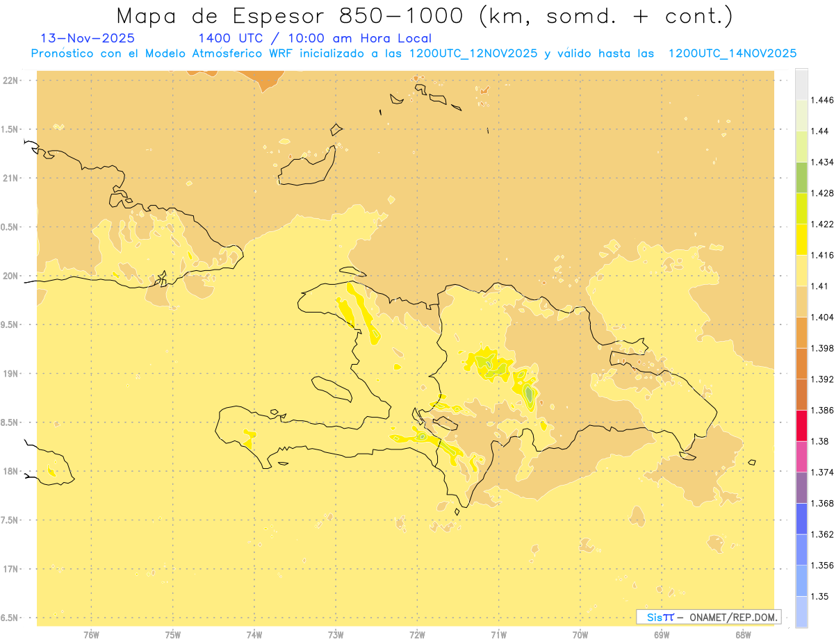This screenshot has height=644, width=834.
Task: Click the 1.398 colorbar value
Action: pyautogui.click(x=824, y=348)
